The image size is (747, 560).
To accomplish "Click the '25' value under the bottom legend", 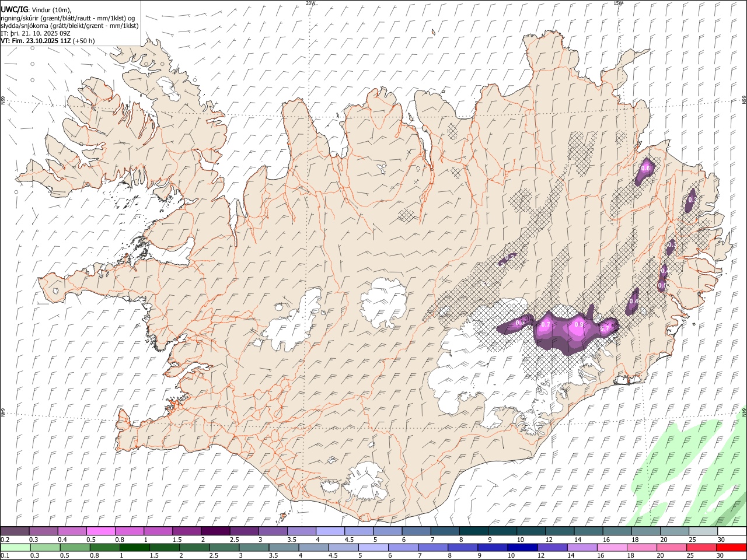I will (690, 555).
